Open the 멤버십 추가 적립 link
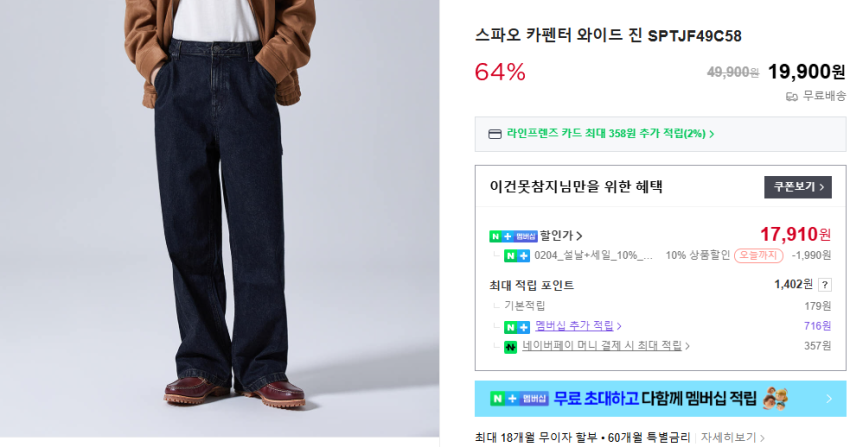The height and width of the screenshot is (447, 850). point(578,326)
